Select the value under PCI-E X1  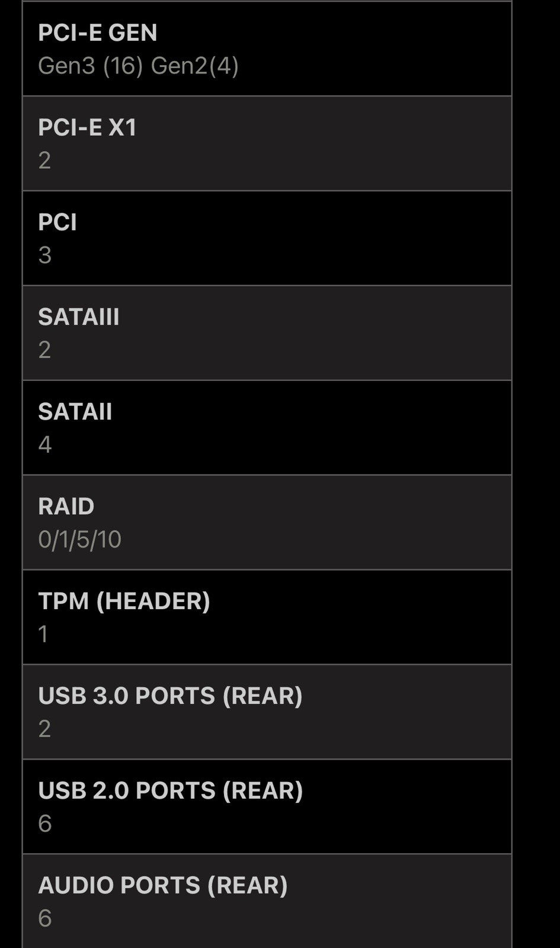44,161
